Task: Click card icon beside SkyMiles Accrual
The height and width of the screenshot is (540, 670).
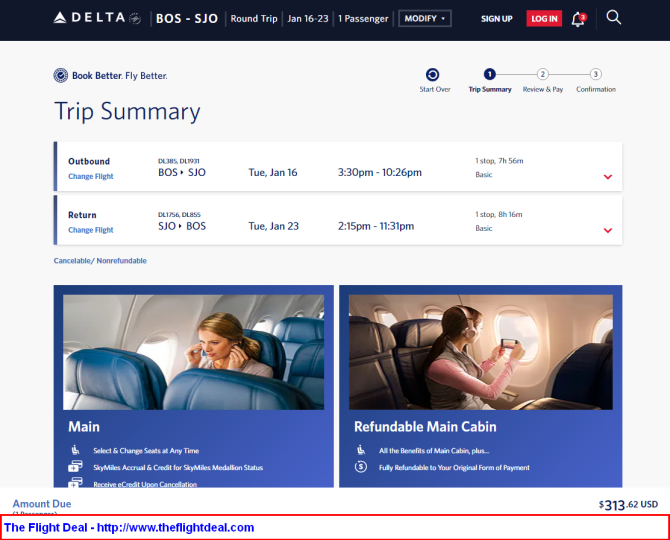Action: [x=75, y=466]
